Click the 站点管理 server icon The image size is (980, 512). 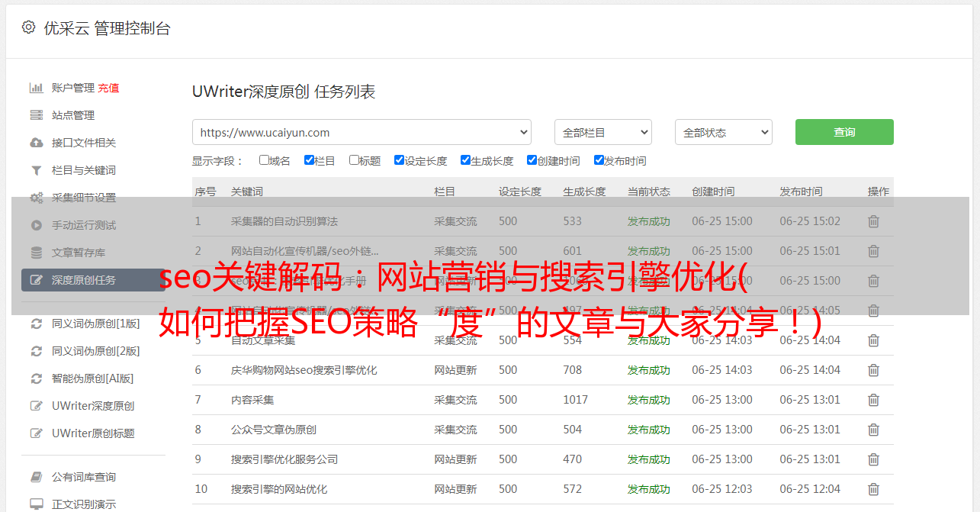click(x=36, y=115)
